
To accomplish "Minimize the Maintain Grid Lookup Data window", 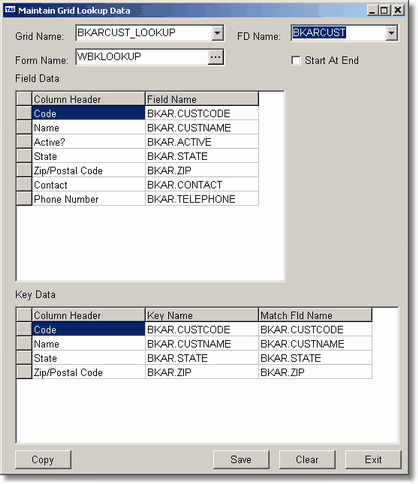I will pyautogui.click(x=373, y=10).
